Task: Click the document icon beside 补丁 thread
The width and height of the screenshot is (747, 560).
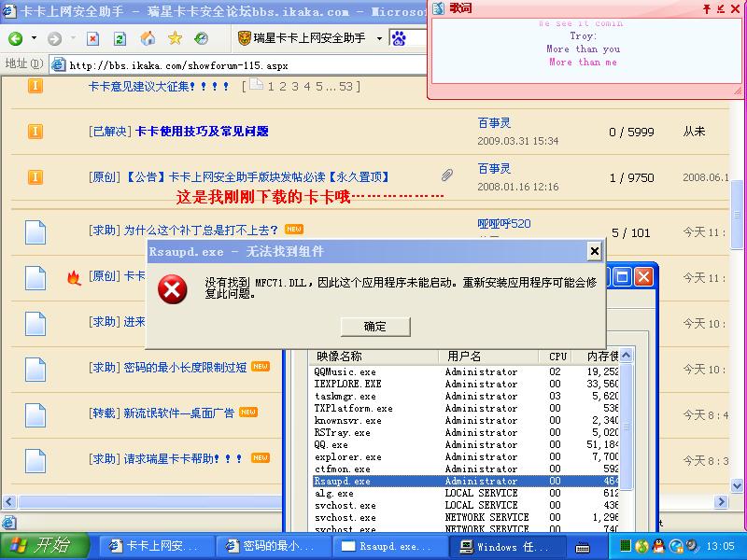Action: coord(35,232)
